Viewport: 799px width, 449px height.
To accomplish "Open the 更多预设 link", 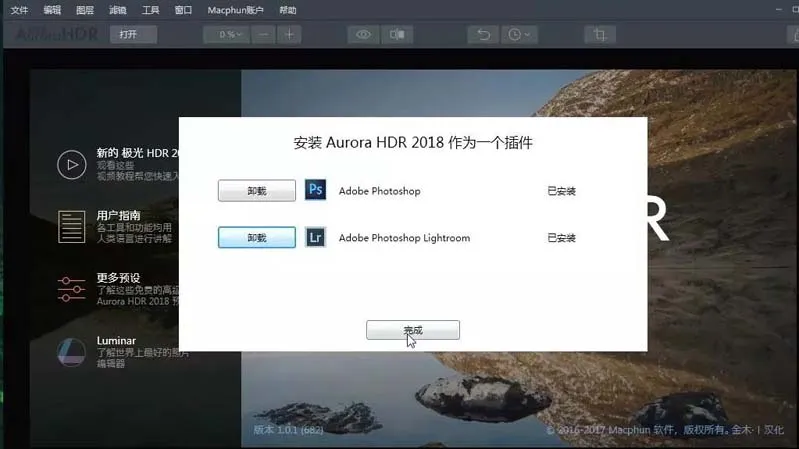I will tap(118, 278).
